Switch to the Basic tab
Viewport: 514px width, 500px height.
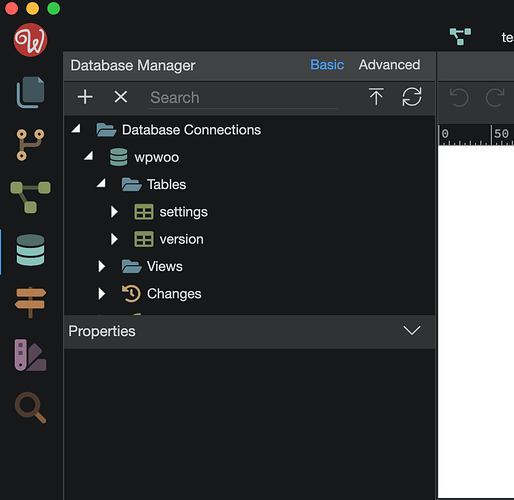point(327,65)
